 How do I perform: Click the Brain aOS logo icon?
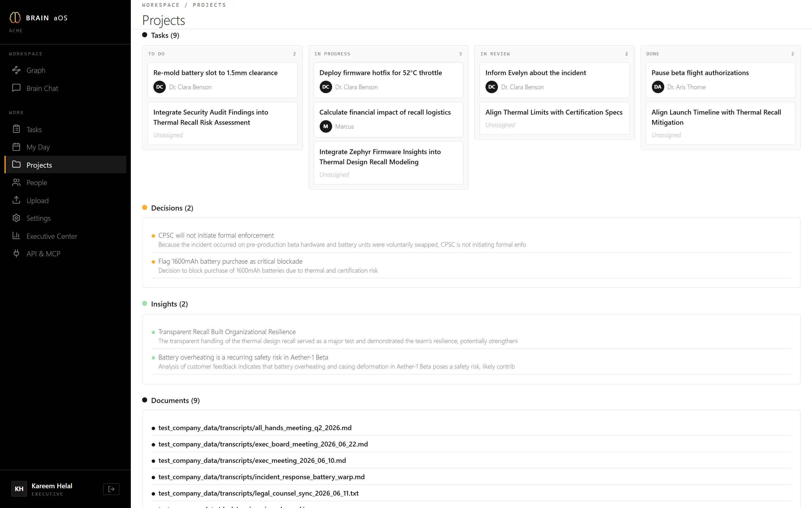pyautogui.click(x=15, y=17)
